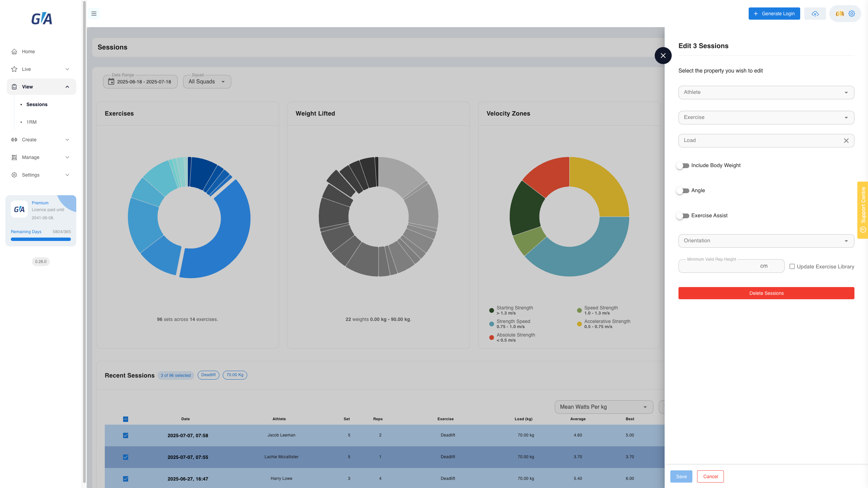Enable the Angle toggle

683,191
